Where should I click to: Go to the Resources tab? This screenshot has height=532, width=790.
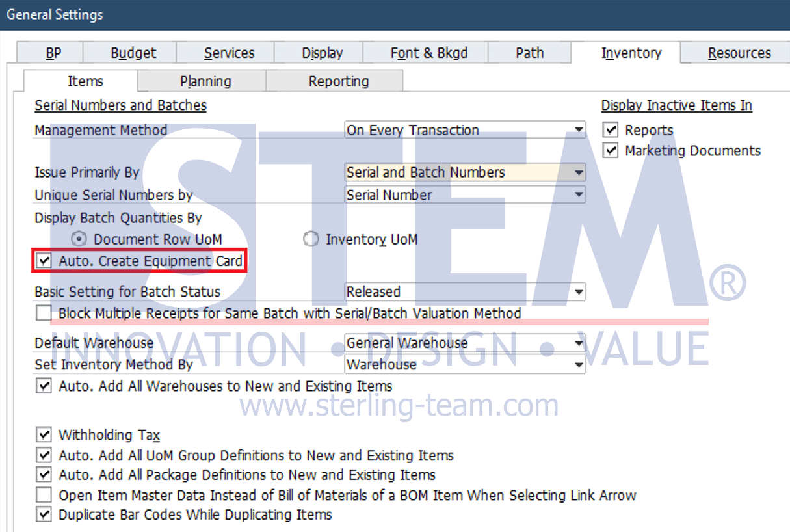tap(739, 53)
